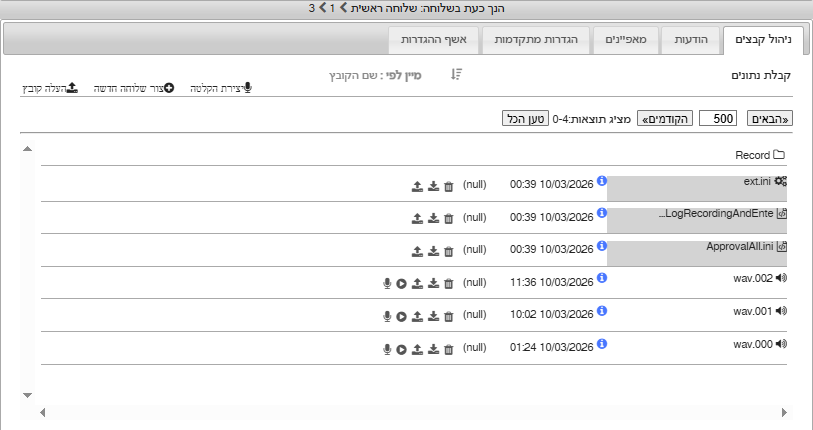Open the הגדרות מתקדמות tab

tap(536, 40)
